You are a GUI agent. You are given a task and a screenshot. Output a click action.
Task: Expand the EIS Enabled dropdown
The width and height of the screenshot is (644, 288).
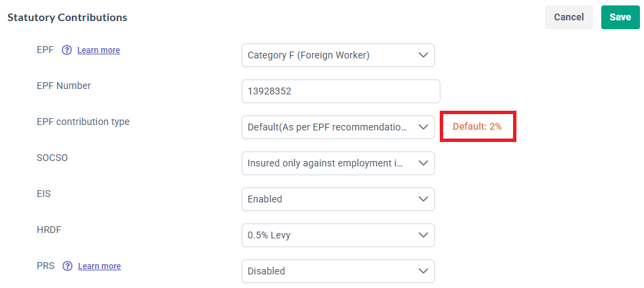[x=338, y=199]
